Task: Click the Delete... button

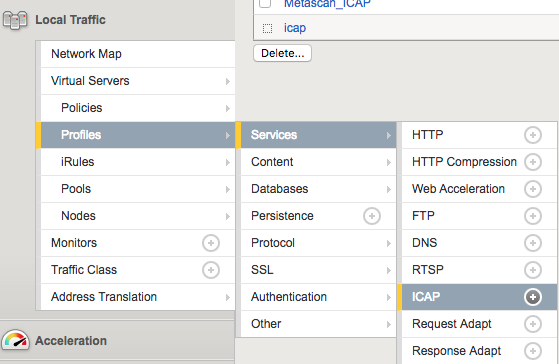Action: 282,53
